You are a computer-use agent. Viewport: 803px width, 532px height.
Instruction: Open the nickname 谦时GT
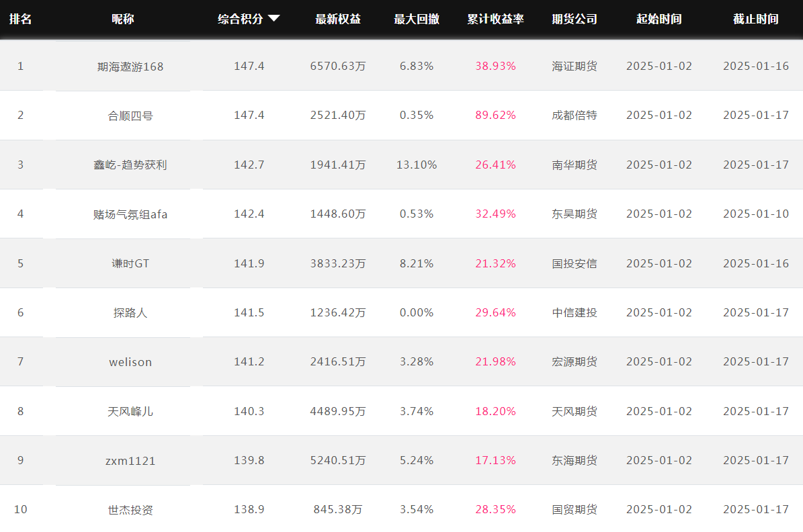130,264
